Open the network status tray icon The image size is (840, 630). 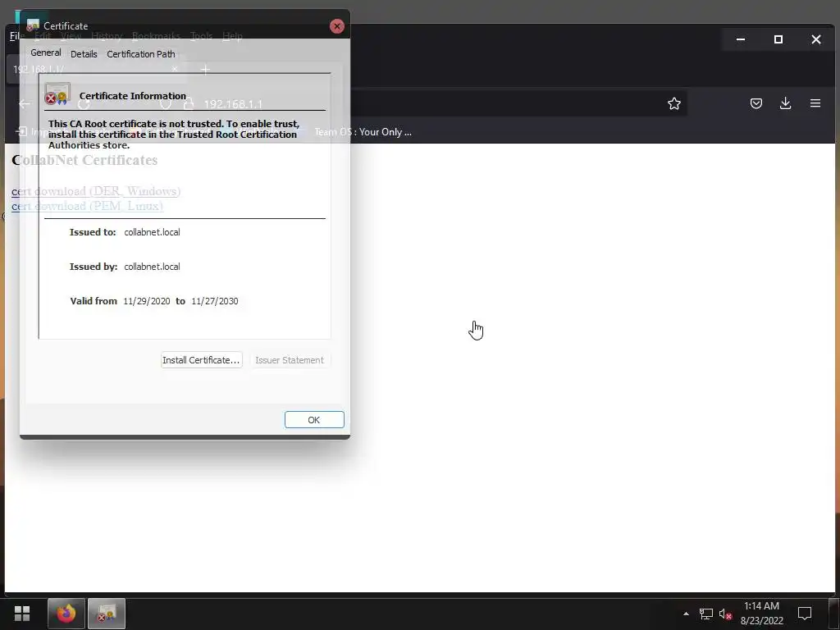[x=706, y=614]
